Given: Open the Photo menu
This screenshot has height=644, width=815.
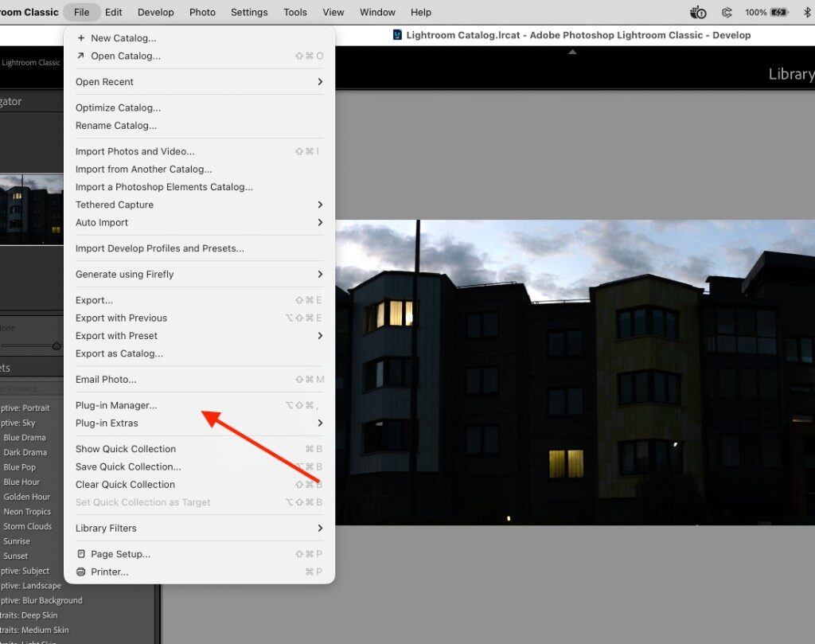Looking at the screenshot, I should [202, 12].
